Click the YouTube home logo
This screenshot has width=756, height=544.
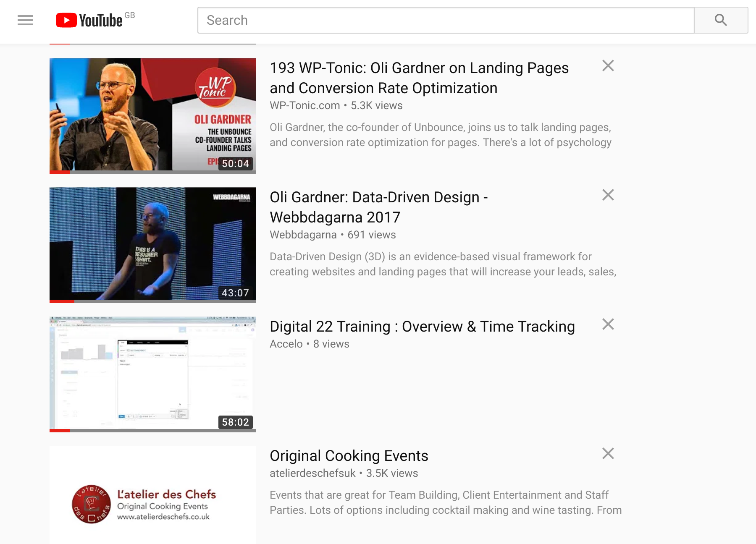pos(89,20)
